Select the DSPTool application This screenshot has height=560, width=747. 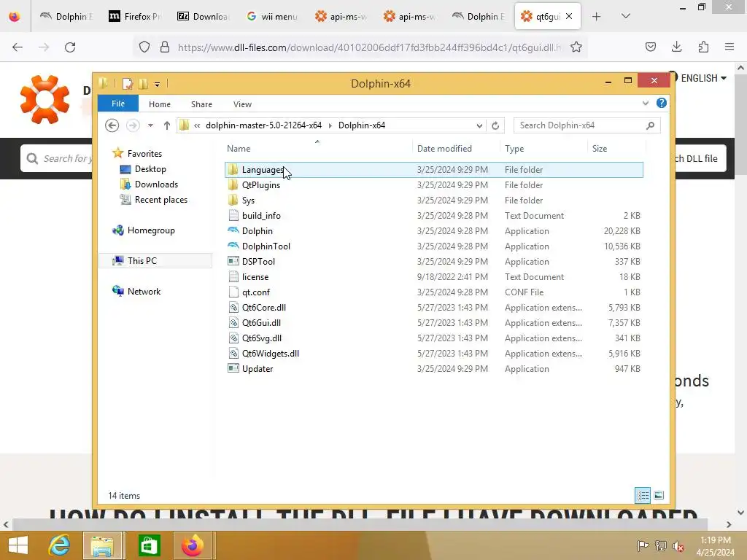coord(433,262)
